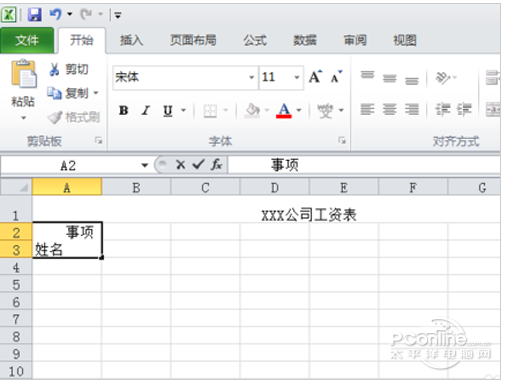The height and width of the screenshot is (385, 508).
Task: Switch to the Data (数据) tab
Action: pos(305,40)
